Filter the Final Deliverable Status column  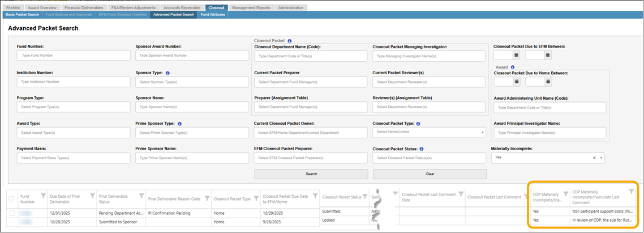[x=141, y=196]
